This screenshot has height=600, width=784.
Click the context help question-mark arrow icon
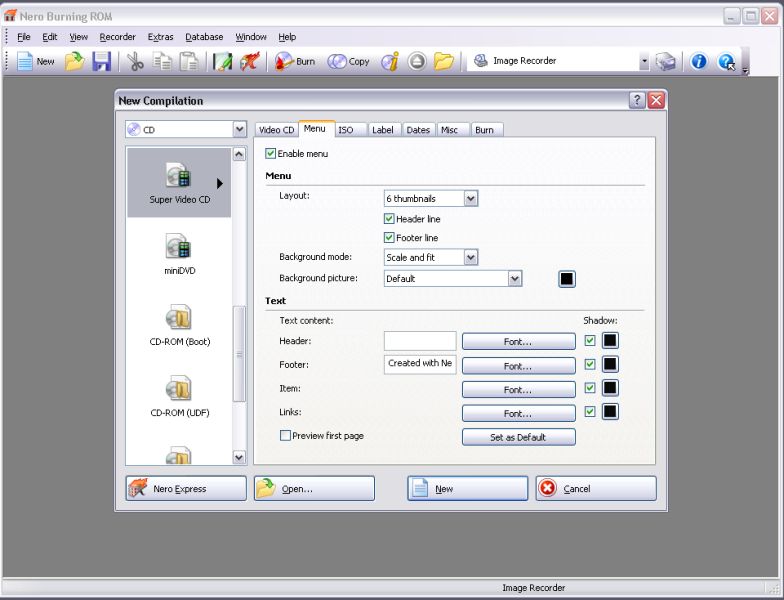pyautogui.click(x=726, y=62)
